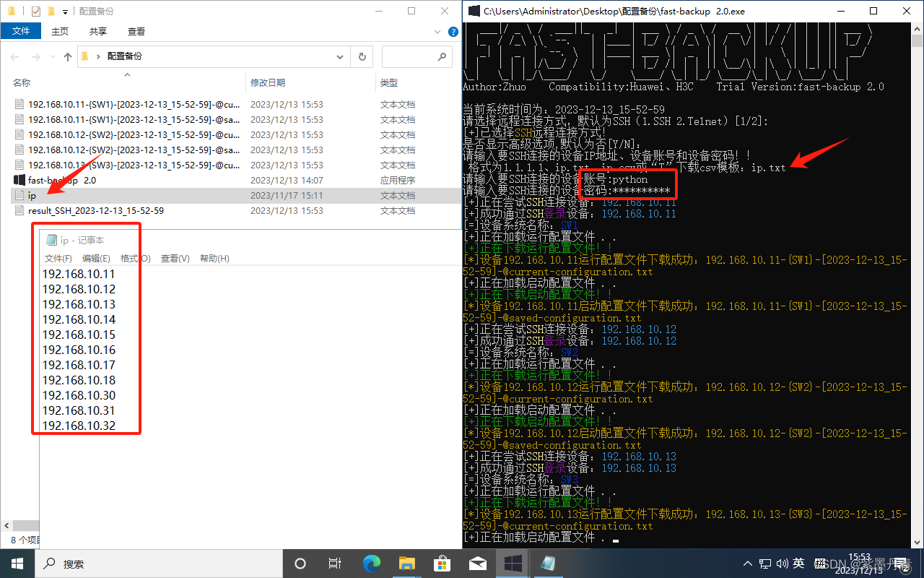Expand the Explorer ribbon with the chevron
924x578 pixels.
click(x=437, y=31)
